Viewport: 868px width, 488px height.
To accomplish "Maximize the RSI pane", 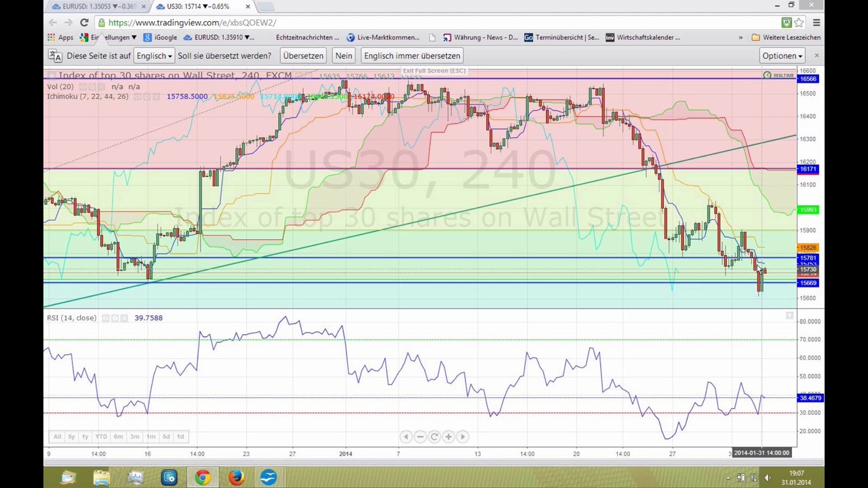I will click(x=789, y=316).
